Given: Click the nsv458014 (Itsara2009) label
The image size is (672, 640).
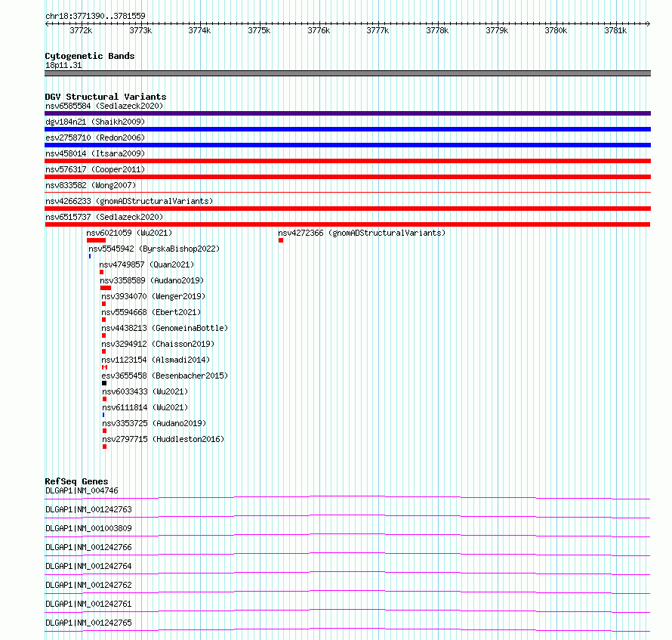Looking at the screenshot, I should coord(95,153).
